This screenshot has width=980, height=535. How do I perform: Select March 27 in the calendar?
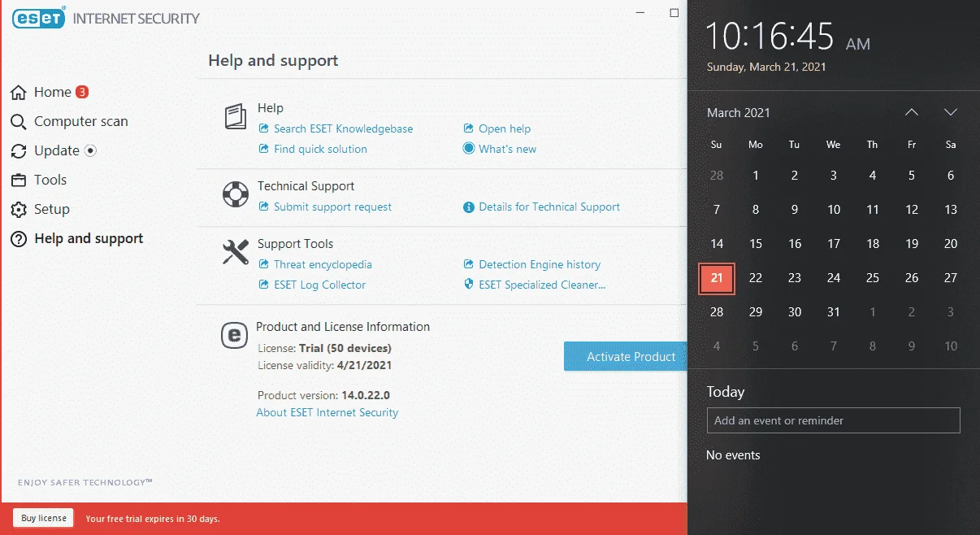pos(951,278)
